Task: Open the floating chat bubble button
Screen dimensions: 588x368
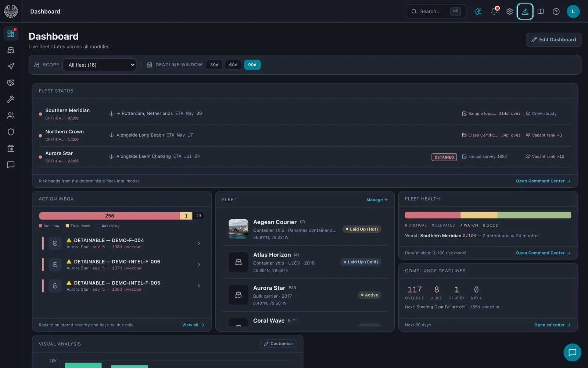Action: point(572,353)
